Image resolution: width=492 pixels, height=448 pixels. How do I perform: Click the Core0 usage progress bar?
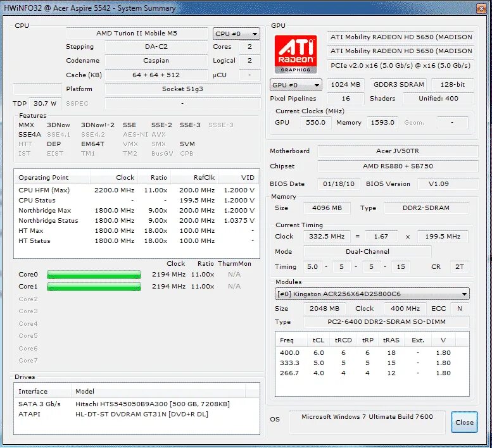(94, 275)
